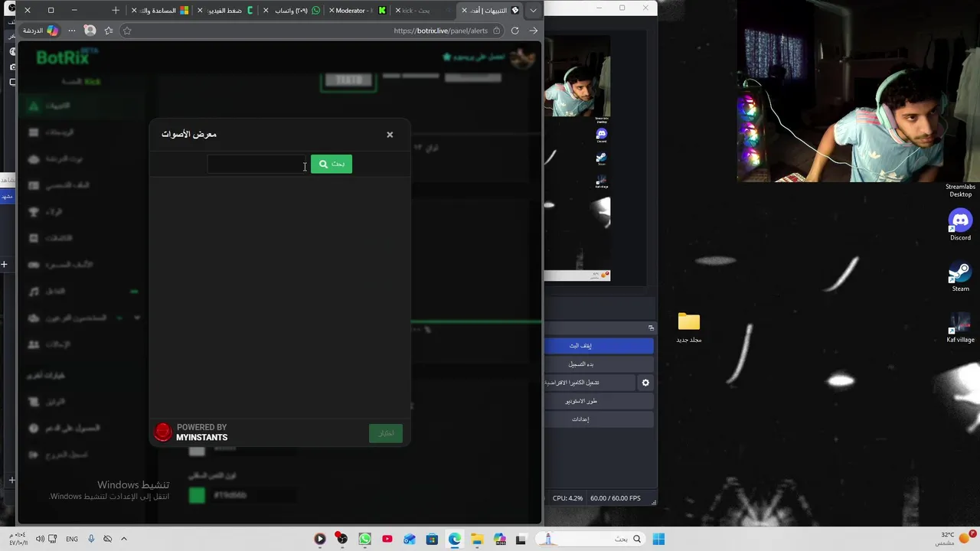Close the WhatsApp browser tab

(266, 11)
